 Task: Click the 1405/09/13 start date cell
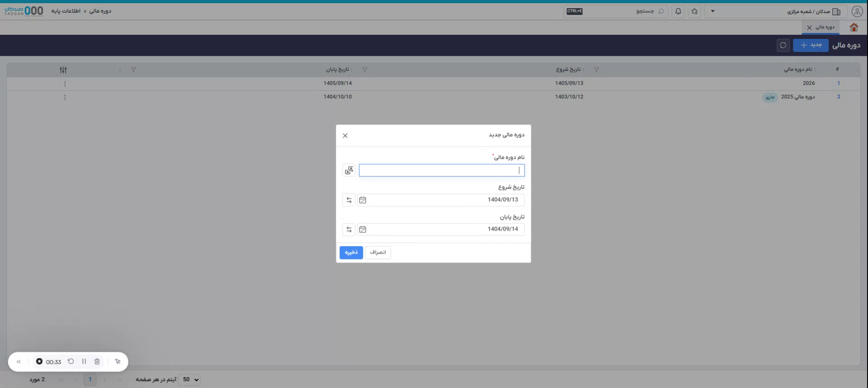(x=569, y=83)
